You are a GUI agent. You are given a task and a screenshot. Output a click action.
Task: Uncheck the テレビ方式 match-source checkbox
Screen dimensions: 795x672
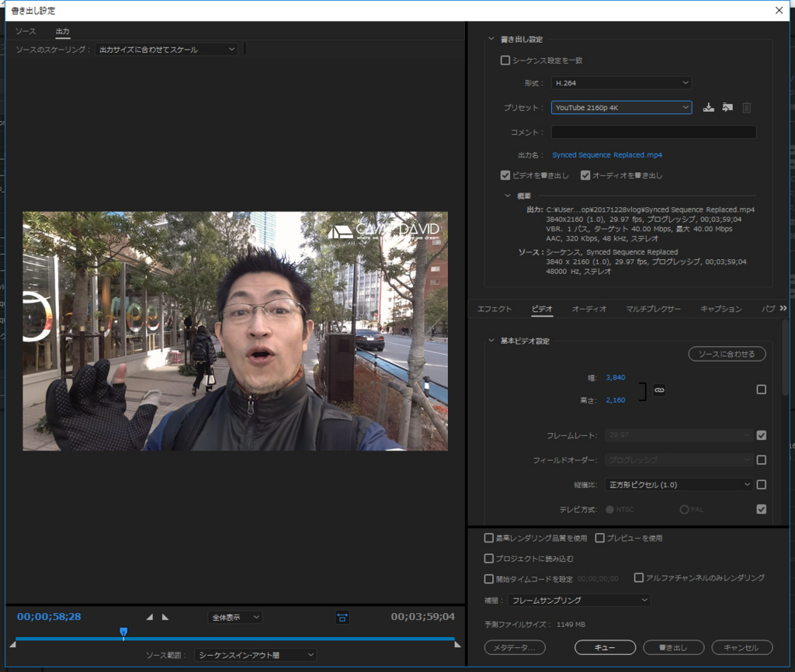tap(761, 509)
